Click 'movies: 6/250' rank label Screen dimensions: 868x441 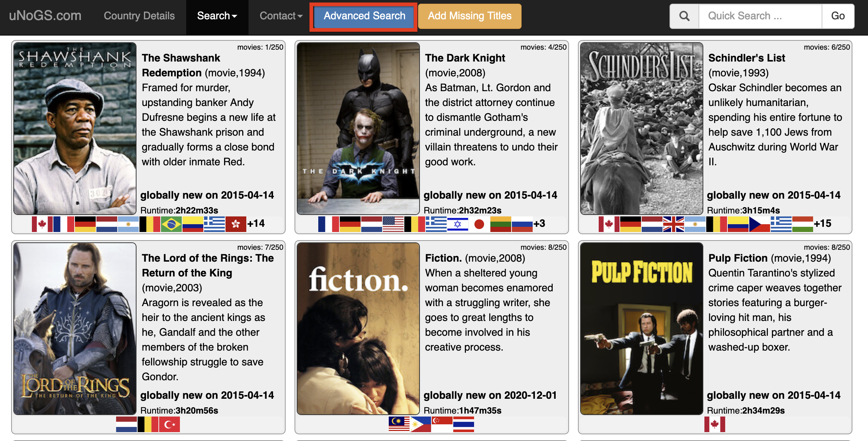click(827, 47)
